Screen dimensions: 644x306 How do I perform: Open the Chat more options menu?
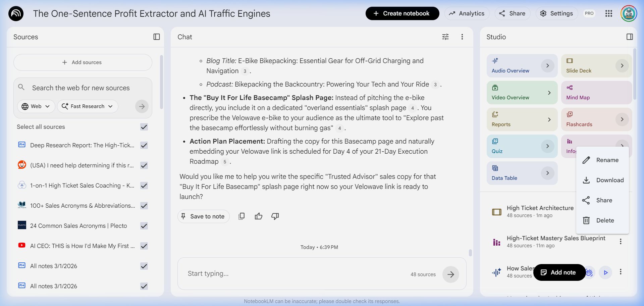pos(462,37)
